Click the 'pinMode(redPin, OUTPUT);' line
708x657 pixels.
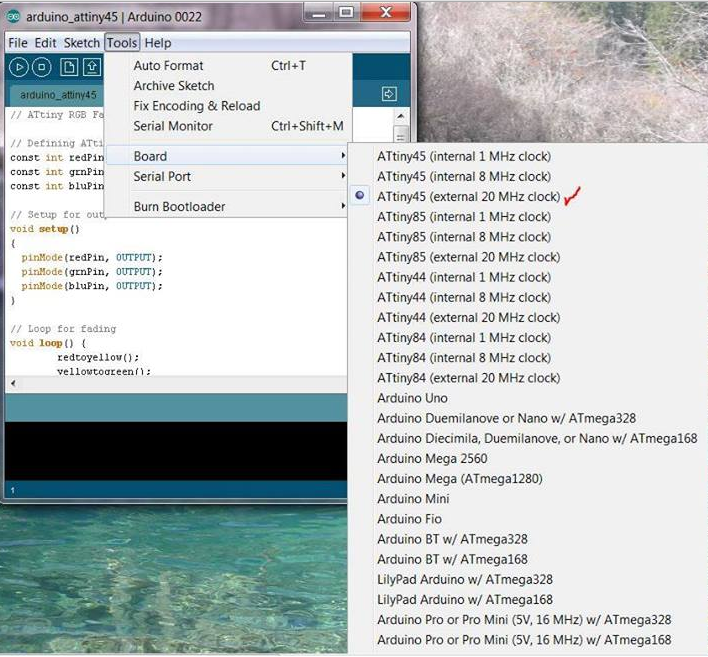(x=92, y=257)
